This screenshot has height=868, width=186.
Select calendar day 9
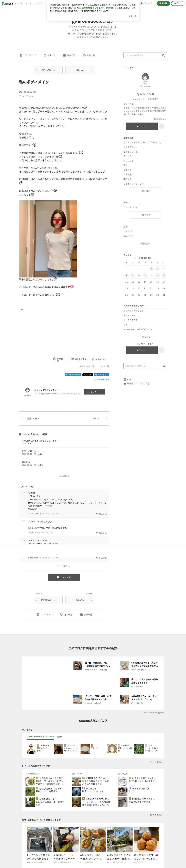pos(157,275)
